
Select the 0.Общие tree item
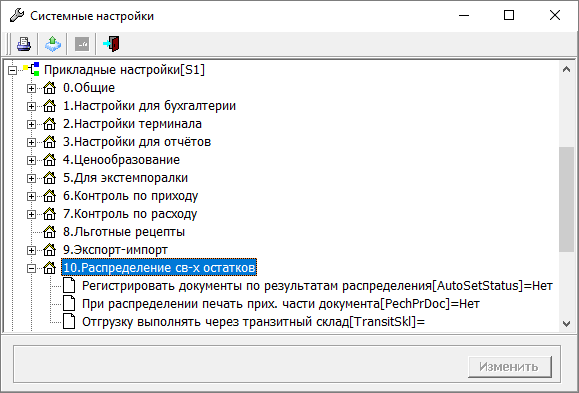click(x=89, y=88)
